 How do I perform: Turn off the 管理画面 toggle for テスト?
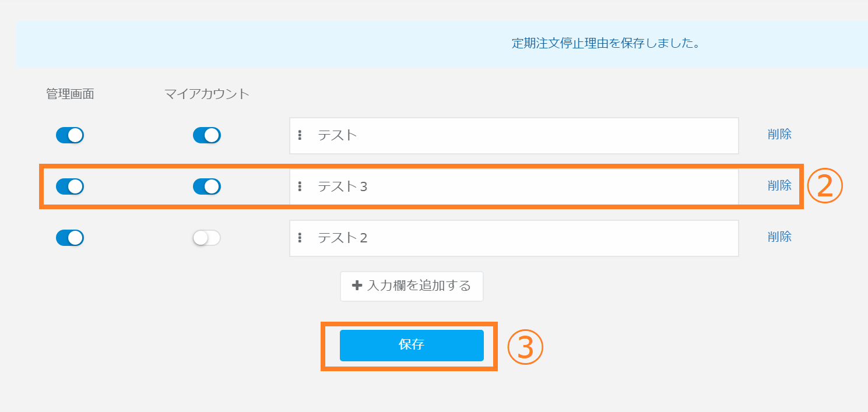(70, 135)
